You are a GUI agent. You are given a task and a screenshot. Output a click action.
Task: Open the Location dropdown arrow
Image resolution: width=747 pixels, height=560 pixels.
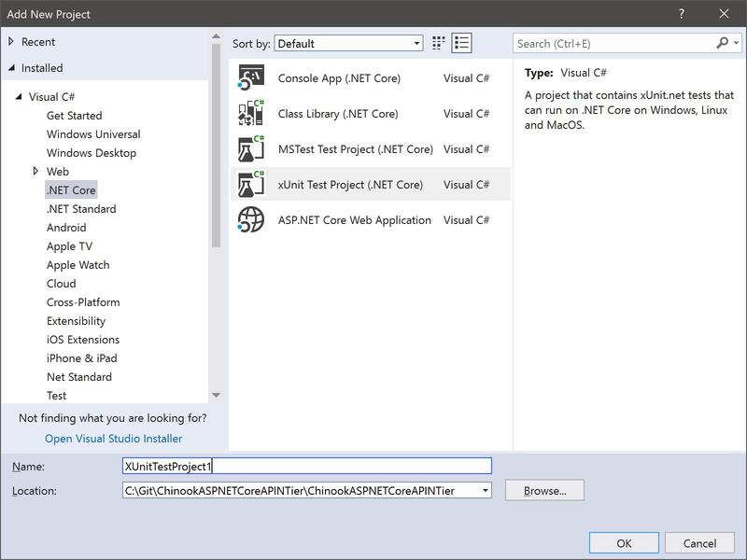[x=484, y=490]
